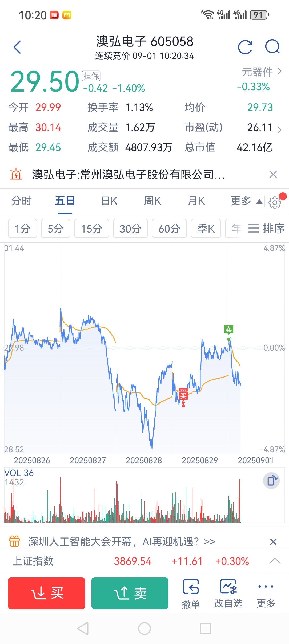Expand the 上证指数 index bar
The height and width of the screenshot is (644, 289).
click(275, 561)
